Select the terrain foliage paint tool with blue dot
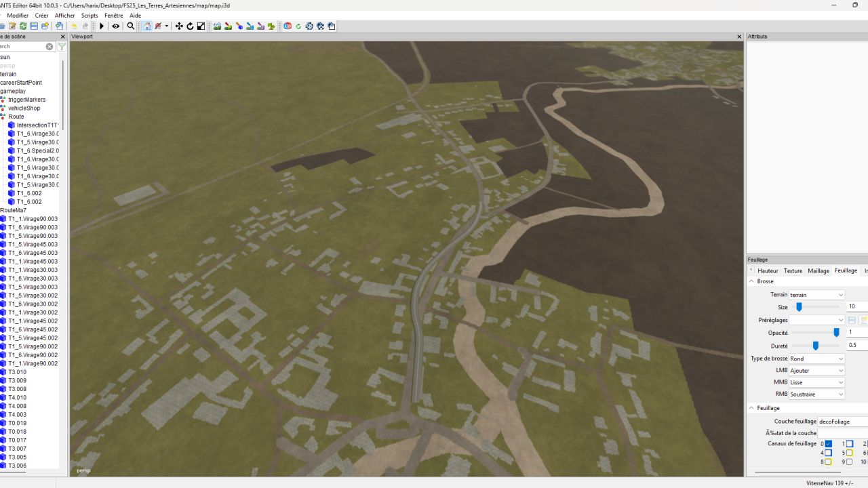This screenshot has width=868, height=488. (239, 26)
